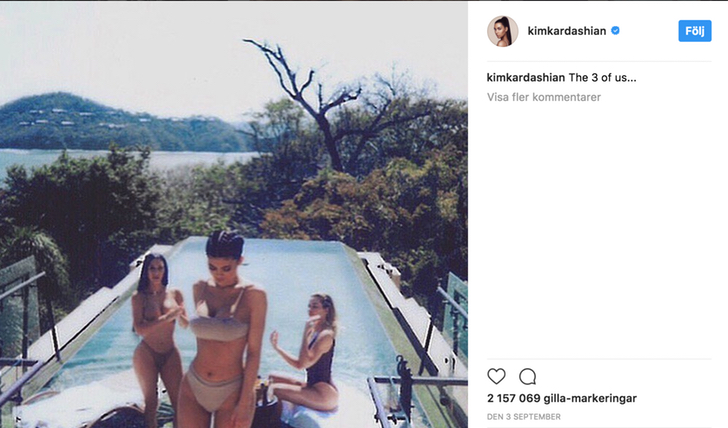Open commenting via the speech bubble icon

click(527, 376)
